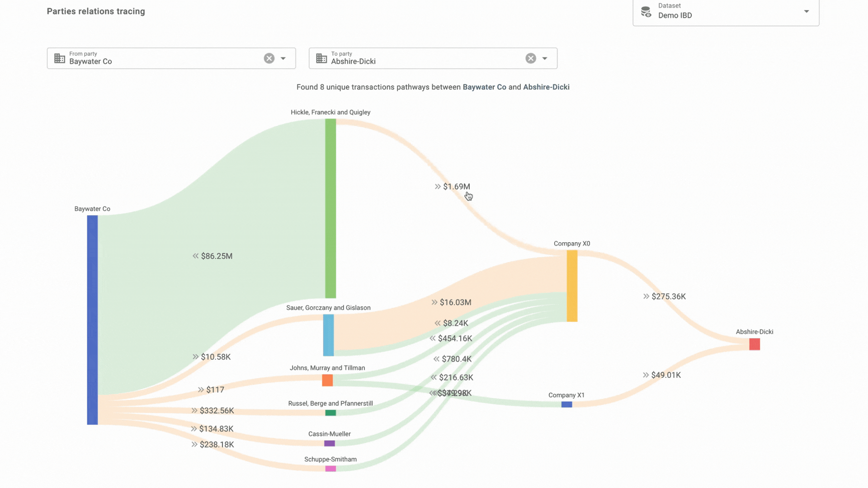Click the Abshire-Dicki link in results text

click(x=546, y=87)
